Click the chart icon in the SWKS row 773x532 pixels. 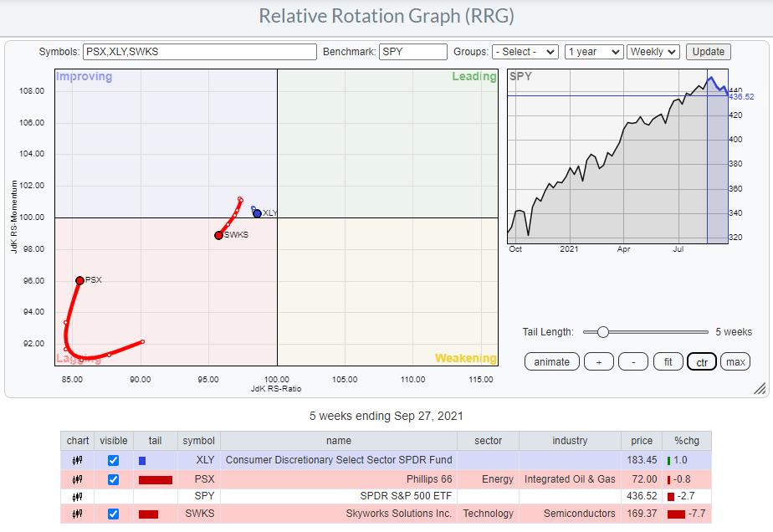[x=78, y=514]
